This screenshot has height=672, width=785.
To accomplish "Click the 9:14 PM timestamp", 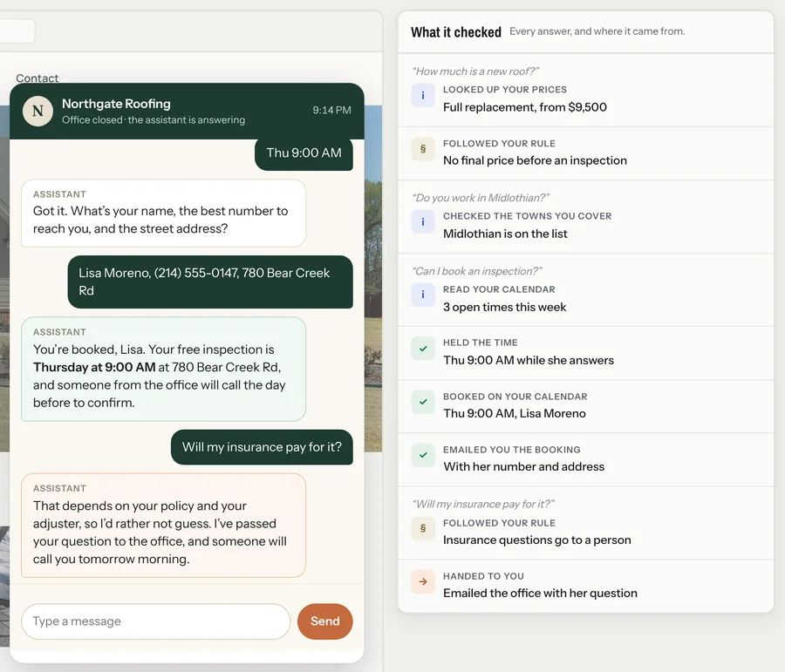I will [332, 110].
